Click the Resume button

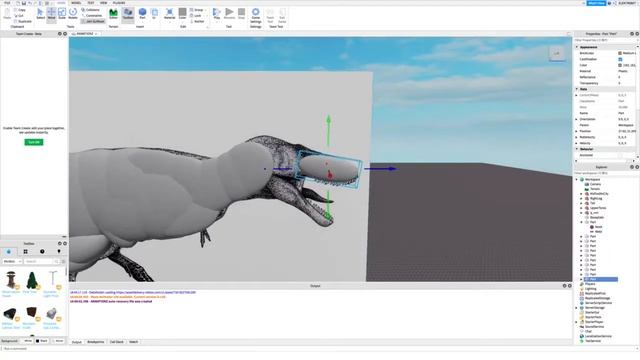coord(229,13)
